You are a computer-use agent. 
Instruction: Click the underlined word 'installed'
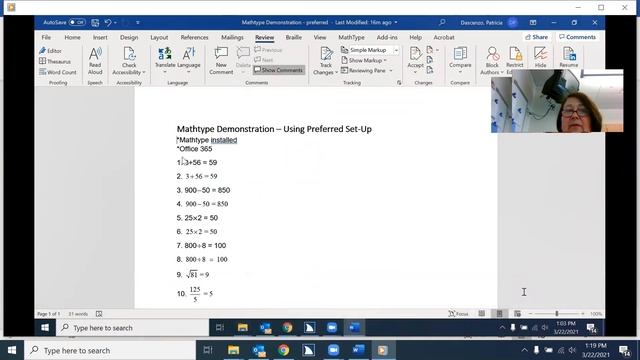point(224,140)
